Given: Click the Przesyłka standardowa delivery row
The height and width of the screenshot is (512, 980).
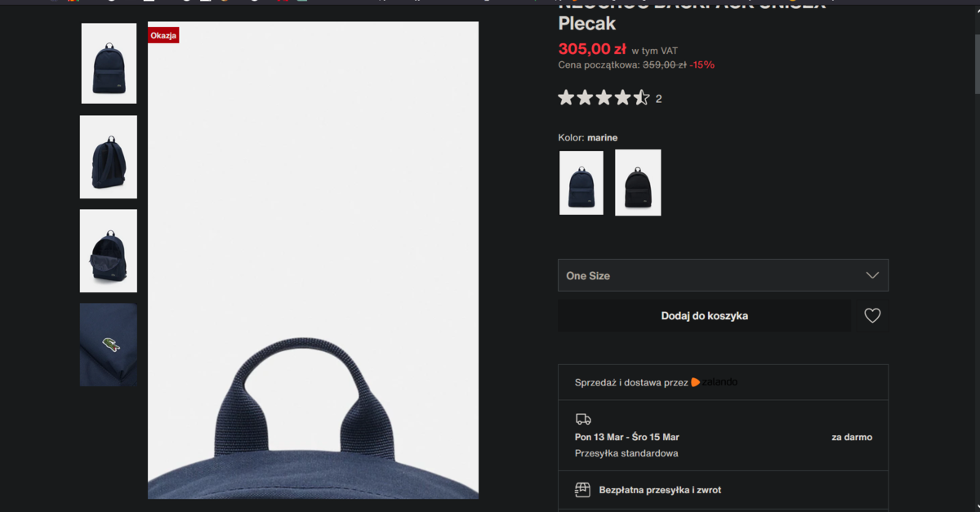Looking at the screenshot, I should click(723, 435).
